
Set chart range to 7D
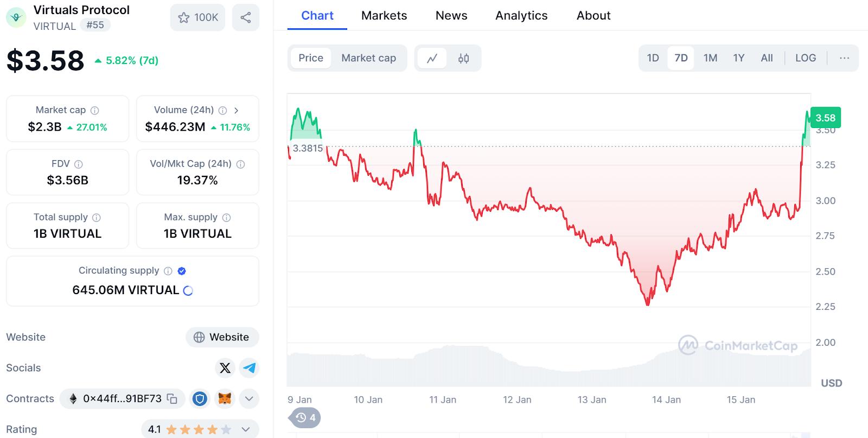click(681, 58)
